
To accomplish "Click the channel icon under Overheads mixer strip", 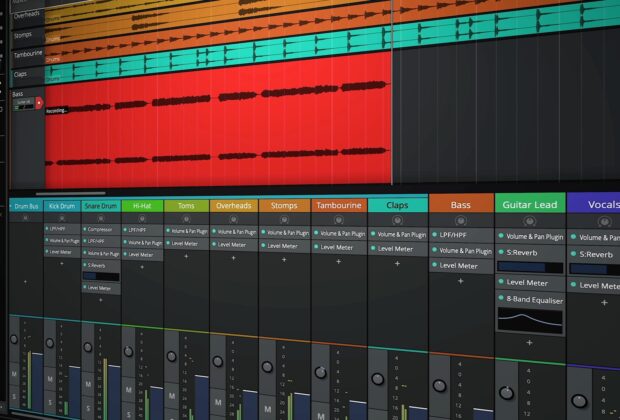I will point(233,219).
